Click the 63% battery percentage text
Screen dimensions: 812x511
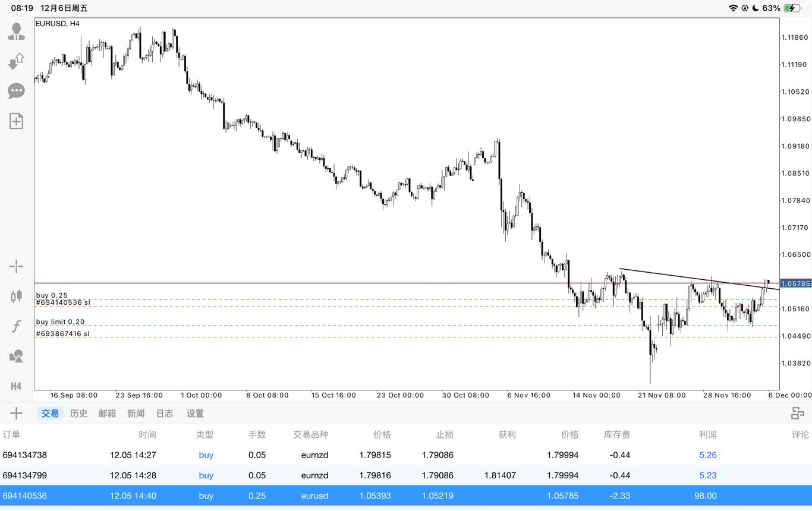771,8
